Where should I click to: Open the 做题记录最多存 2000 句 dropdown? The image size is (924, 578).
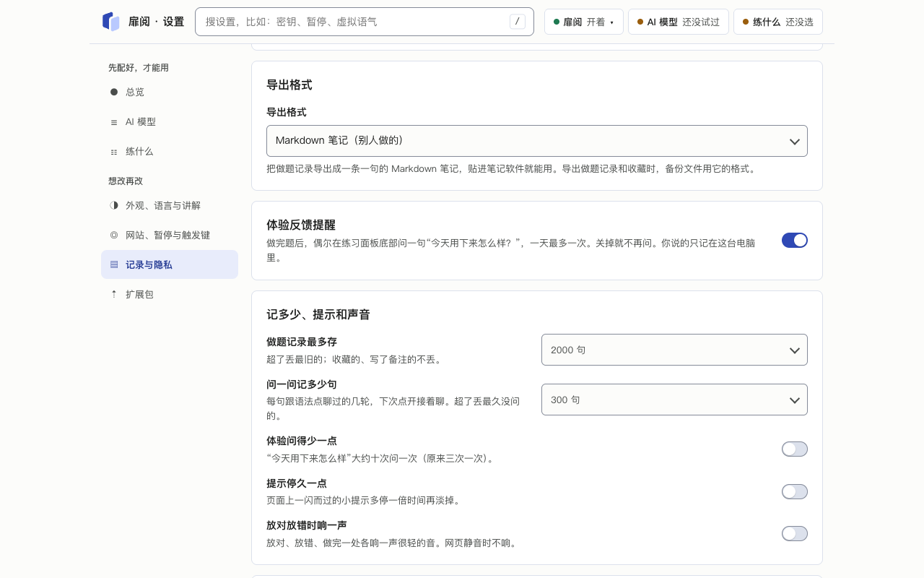pos(674,350)
